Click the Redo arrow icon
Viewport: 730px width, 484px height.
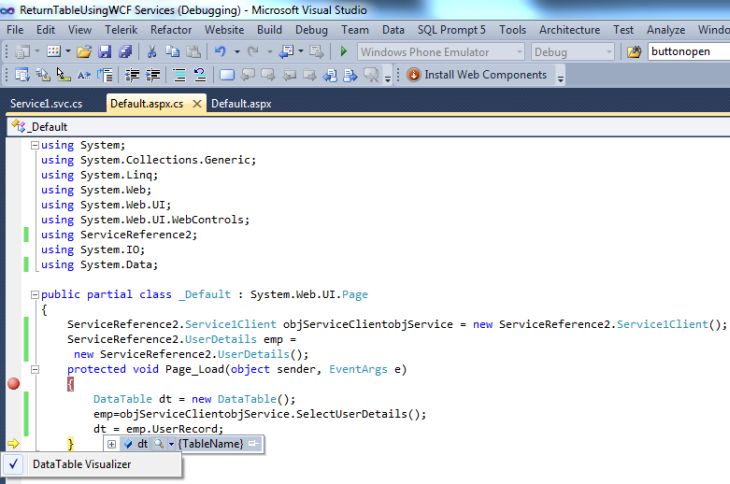pos(253,51)
